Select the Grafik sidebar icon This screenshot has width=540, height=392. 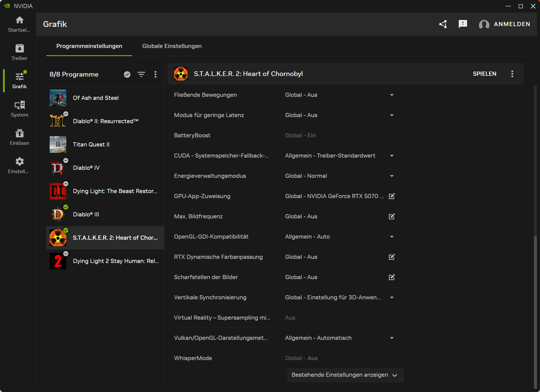(19, 77)
